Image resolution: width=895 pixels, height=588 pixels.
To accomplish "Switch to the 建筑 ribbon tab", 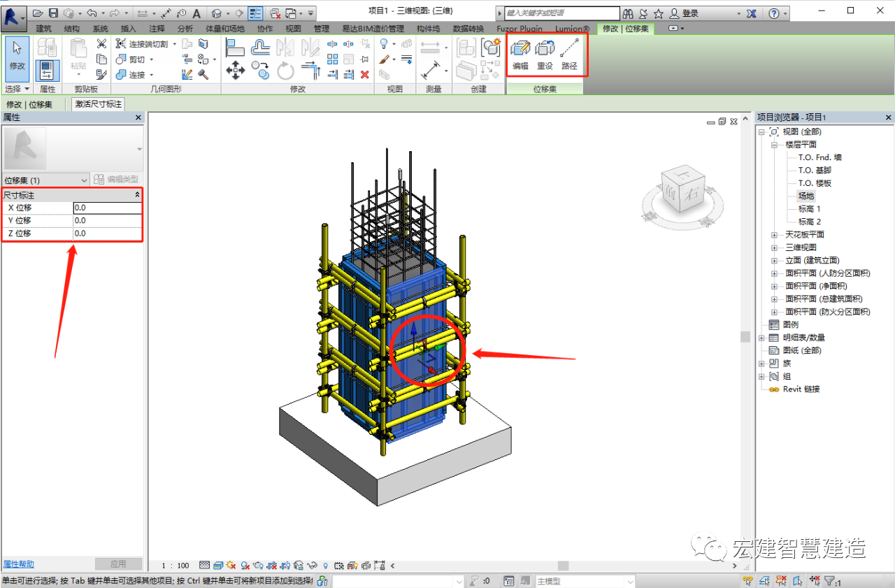I will [43, 29].
